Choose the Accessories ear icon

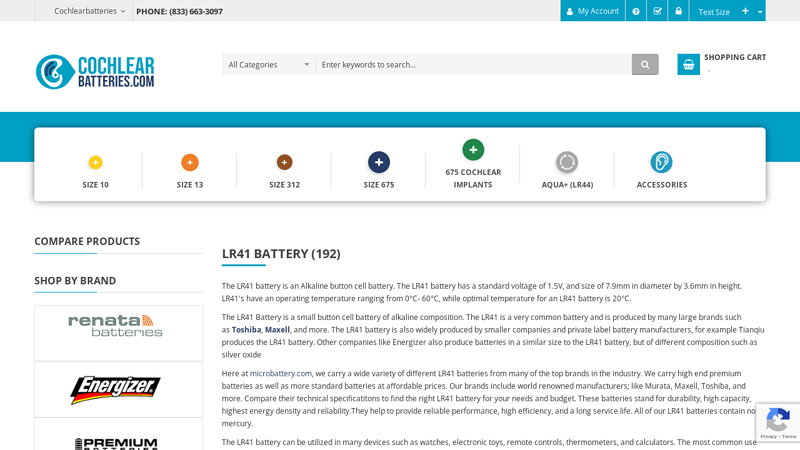[661, 162]
